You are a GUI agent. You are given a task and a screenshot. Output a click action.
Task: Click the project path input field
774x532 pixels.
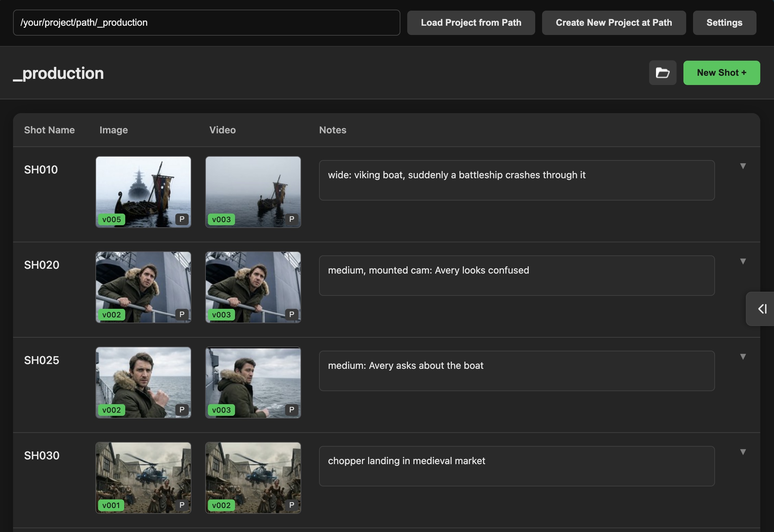click(x=207, y=23)
